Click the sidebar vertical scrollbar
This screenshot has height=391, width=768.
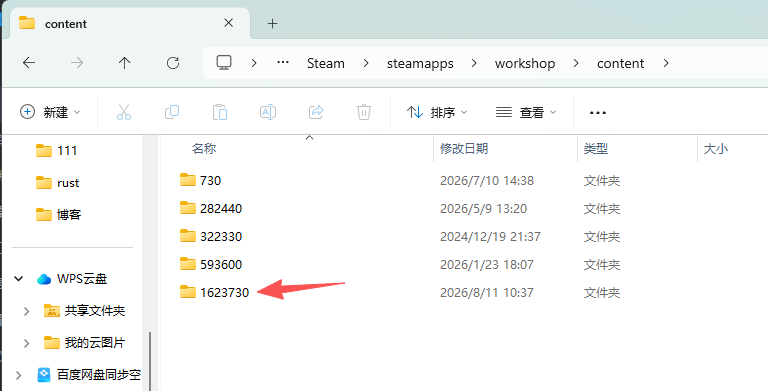click(150, 362)
